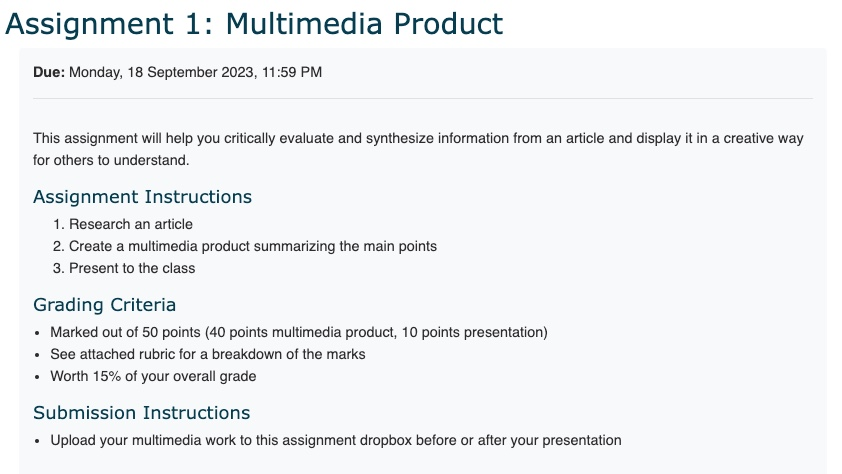Select the 'Research an article' step
This screenshot has height=474, width=842.
pyautogui.click(x=130, y=224)
